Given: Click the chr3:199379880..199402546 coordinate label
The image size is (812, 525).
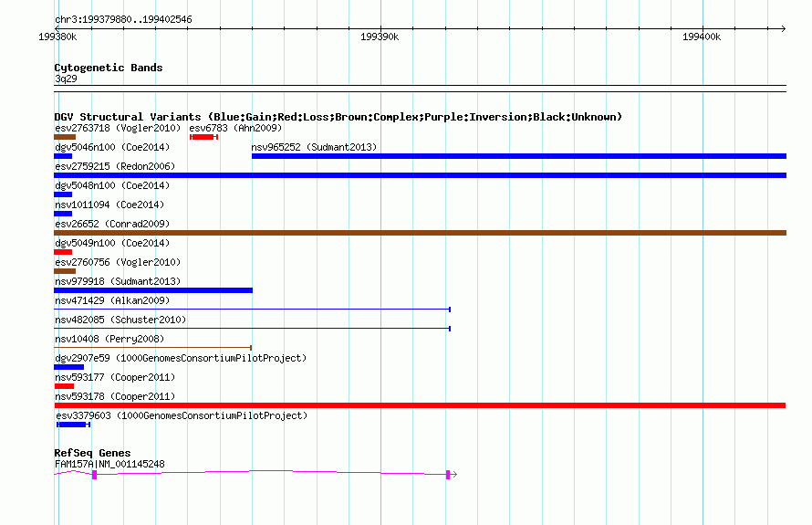Looking at the screenshot, I should click(x=123, y=19).
